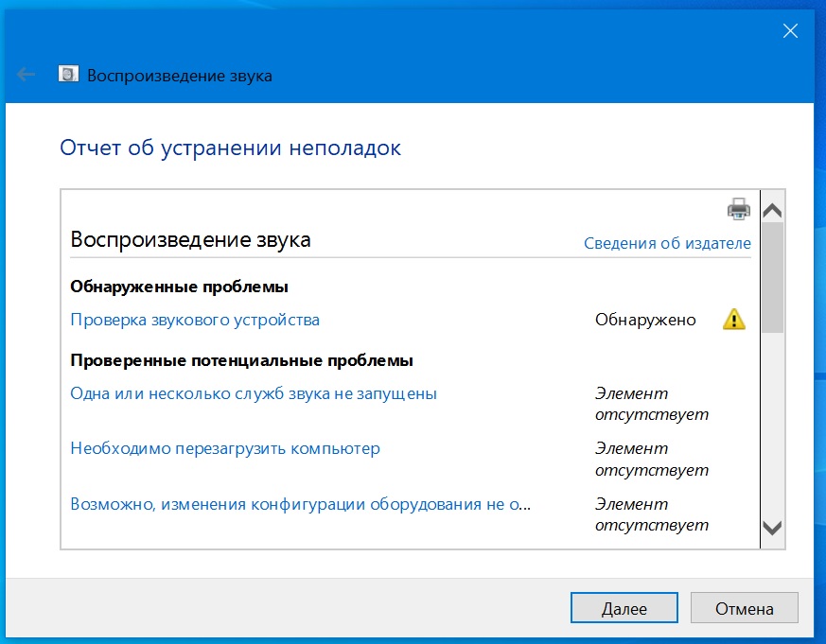Open the Сведения об издателе link
This screenshot has height=644, width=826.
coord(667,243)
